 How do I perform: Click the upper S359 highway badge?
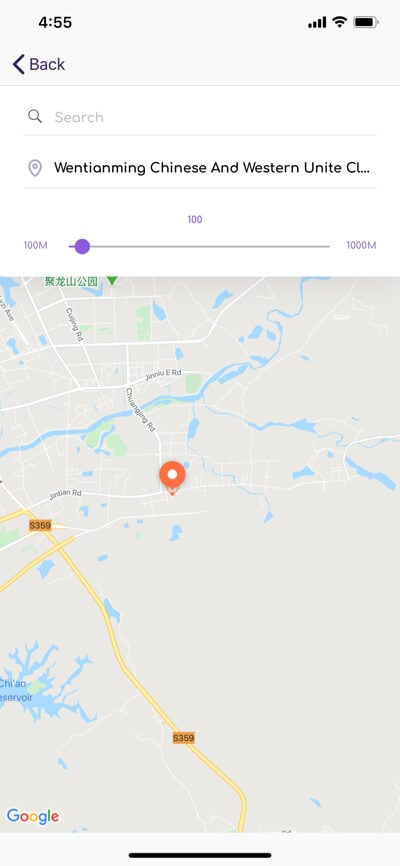(x=40, y=525)
